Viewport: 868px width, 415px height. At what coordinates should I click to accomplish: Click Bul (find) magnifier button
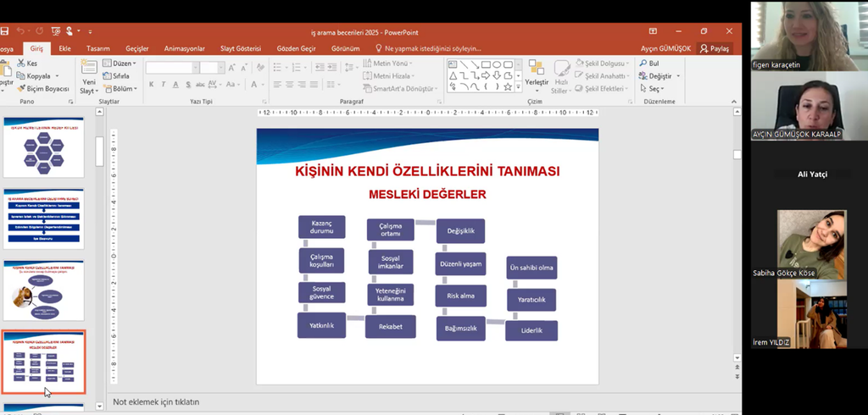click(x=648, y=63)
